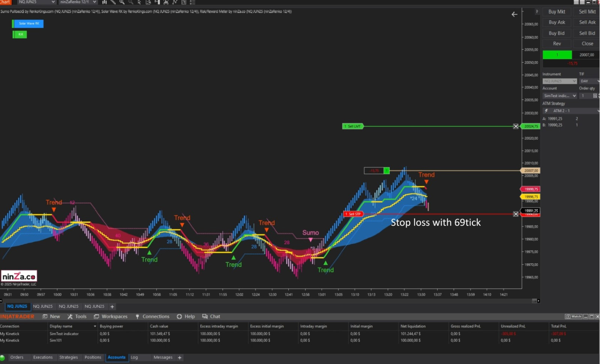
Task: Click the green position quantity box
Action: 557,55
